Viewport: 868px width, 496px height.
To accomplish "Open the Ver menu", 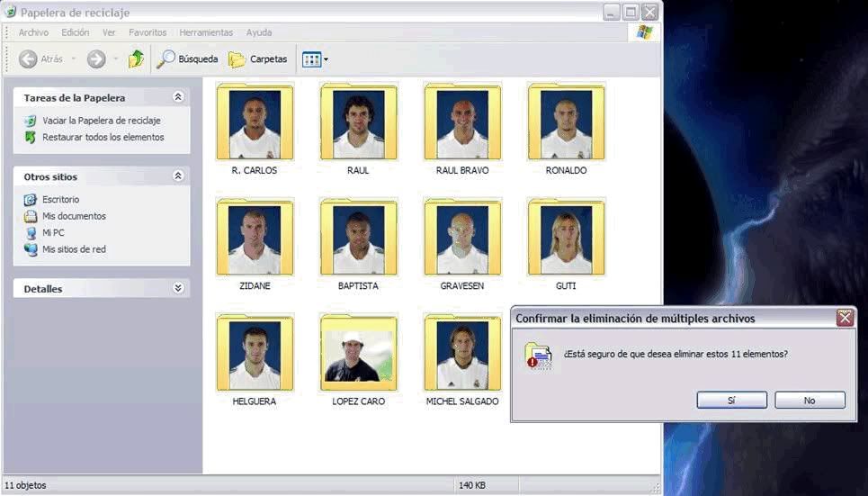I will pyautogui.click(x=109, y=32).
